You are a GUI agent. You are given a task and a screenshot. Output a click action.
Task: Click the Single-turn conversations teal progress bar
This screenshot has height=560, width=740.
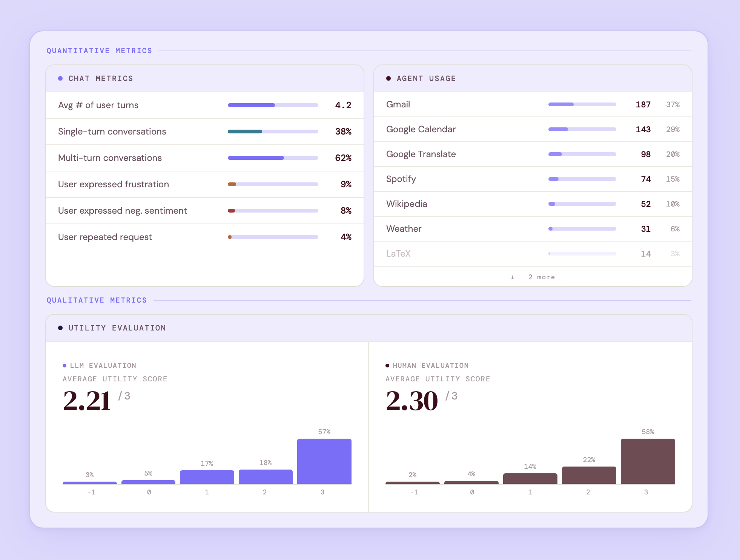pos(245,132)
